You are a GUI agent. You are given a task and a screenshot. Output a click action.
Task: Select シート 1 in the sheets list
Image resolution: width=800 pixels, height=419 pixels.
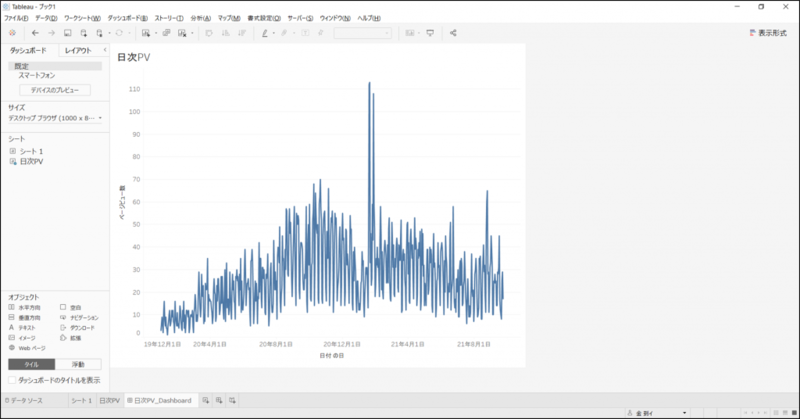click(31, 152)
